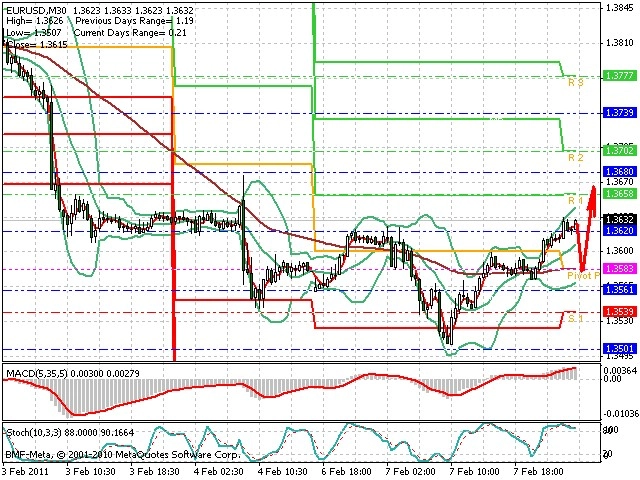Click the blue 1.3739 price label
The width and height of the screenshot is (640, 480).
[x=620, y=113]
